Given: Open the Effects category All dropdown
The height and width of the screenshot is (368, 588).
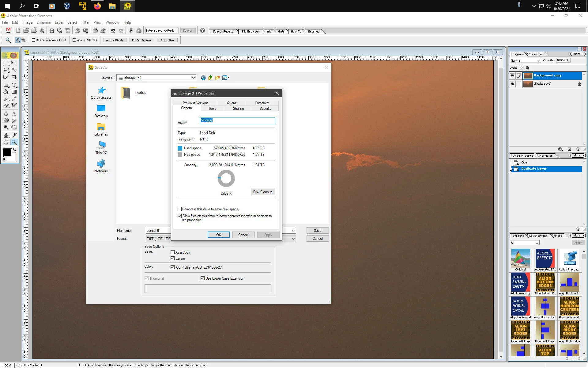Looking at the screenshot, I should (x=537, y=243).
